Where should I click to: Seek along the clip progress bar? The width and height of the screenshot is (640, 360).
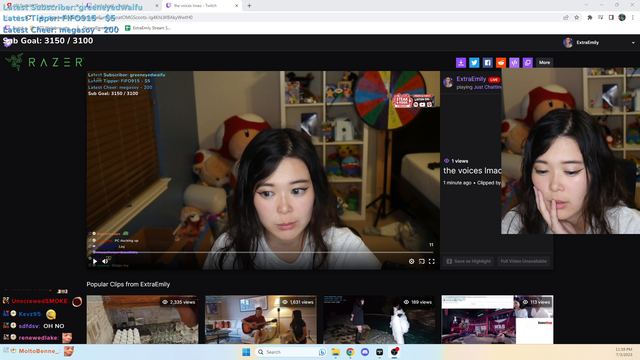tap(263, 253)
